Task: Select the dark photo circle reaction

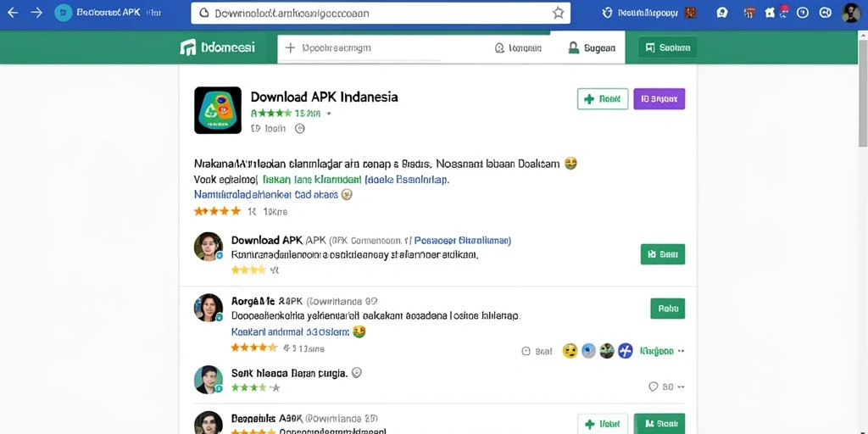Action: tap(607, 350)
